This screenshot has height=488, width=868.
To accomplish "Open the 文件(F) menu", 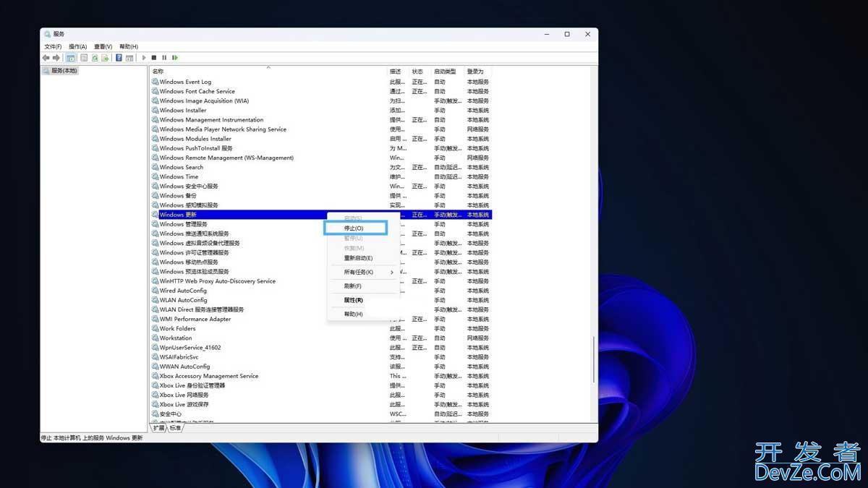I will click(53, 46).
